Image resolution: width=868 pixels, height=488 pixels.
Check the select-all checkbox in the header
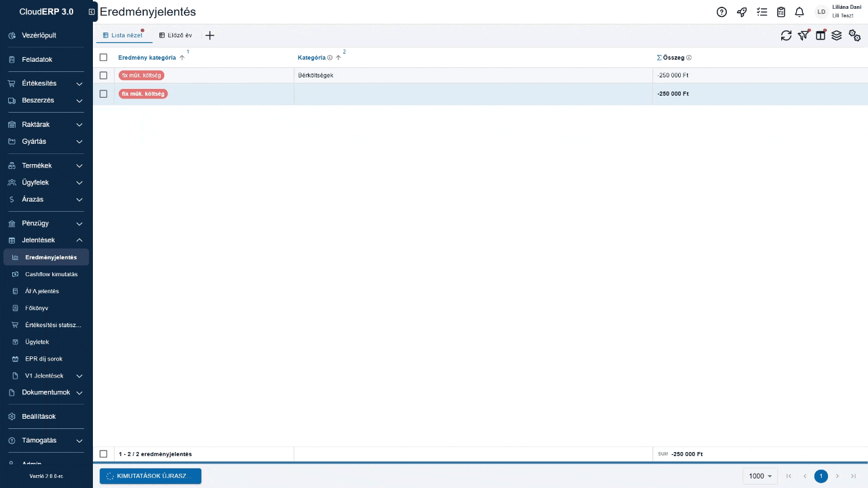pos(103,58)
